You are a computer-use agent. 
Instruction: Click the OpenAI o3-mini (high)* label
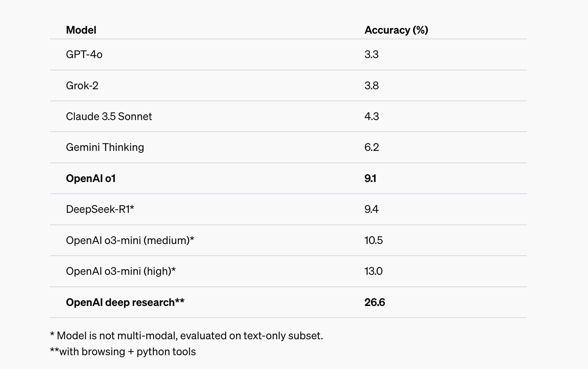tap(121, 271)
